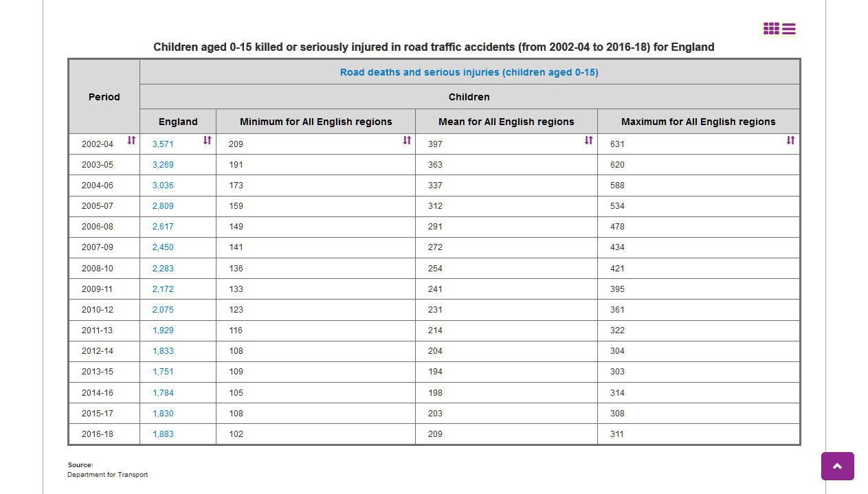Sort table by Period column arrows
Screen dimensions: 868x494
(x=131, y=140)
